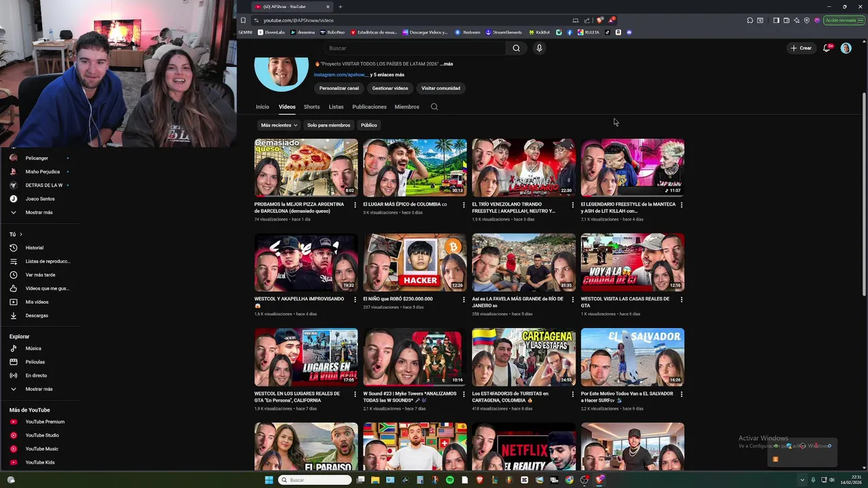The width and height of the screenshot is (868, 488).
Task: Open the Cartagena y las estafas thumbnail
Action: pyautogui.click(x=524, y=357)
